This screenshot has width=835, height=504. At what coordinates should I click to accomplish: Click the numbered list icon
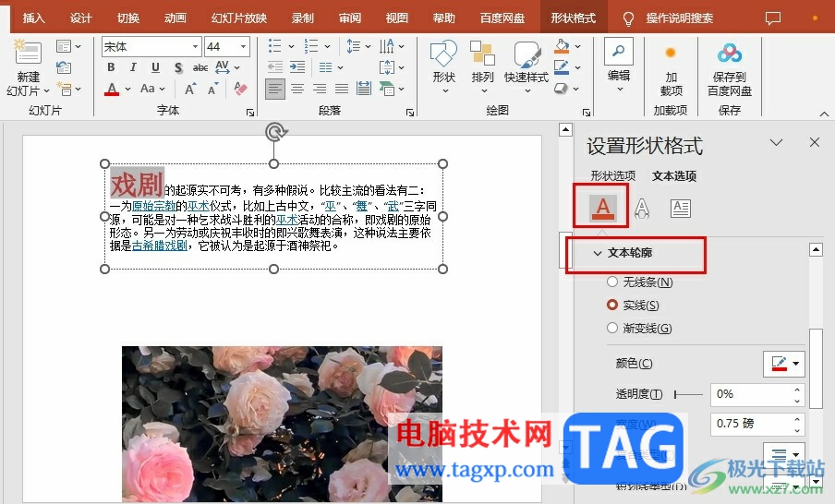(x=311, y=46)
